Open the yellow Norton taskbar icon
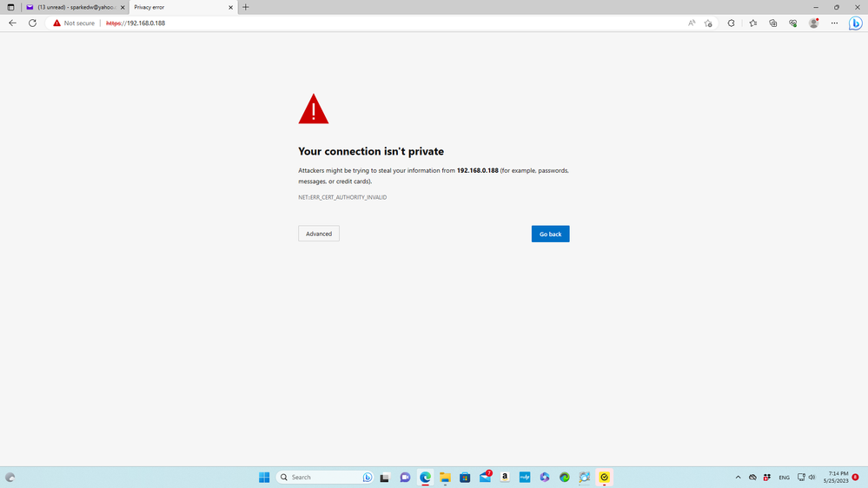This screenshot has height=488, width=868. [605, 477]
